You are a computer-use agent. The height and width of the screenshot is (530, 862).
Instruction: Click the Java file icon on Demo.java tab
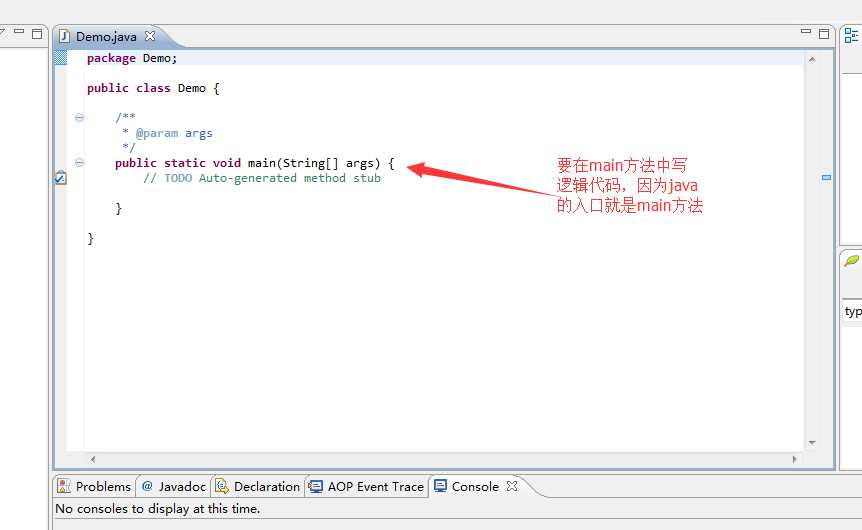point(64,36)
